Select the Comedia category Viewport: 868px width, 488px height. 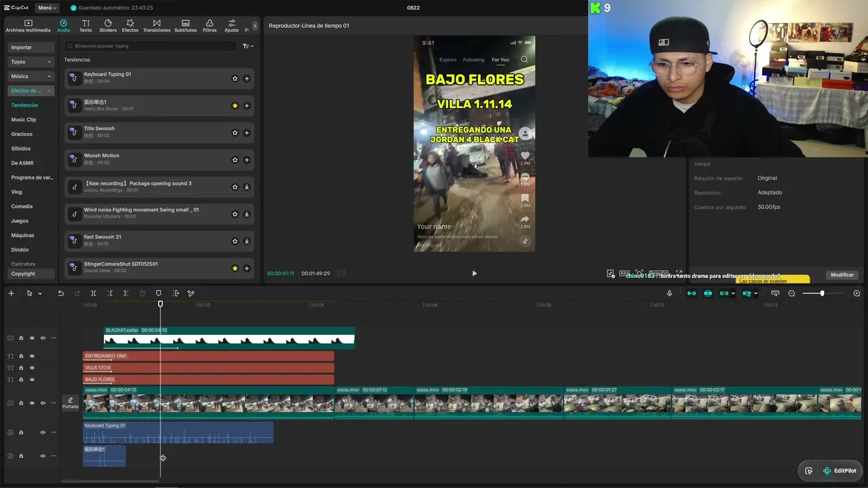pos(22,207)
